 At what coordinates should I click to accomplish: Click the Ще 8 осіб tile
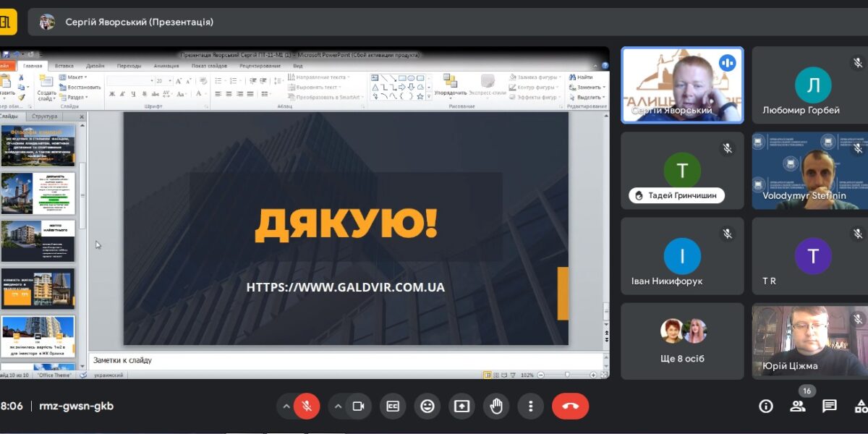click(682, 341)
